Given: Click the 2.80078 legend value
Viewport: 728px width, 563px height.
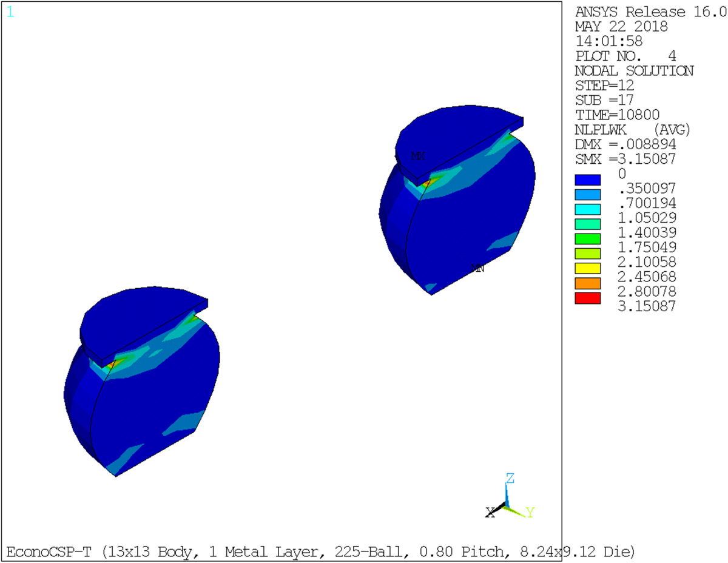Looking at the screenshot, I should click(646, 291).
